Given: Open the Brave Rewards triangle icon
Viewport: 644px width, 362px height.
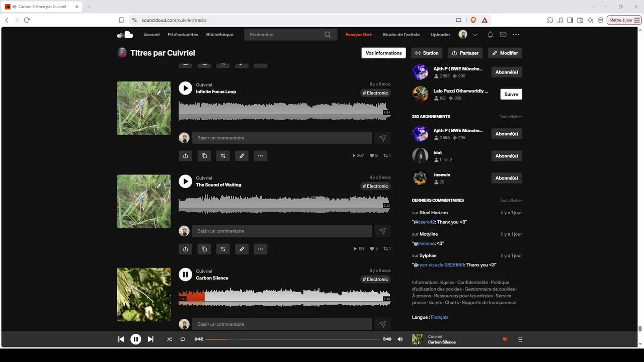Looking at the screenshot, I should pos(485,20).
